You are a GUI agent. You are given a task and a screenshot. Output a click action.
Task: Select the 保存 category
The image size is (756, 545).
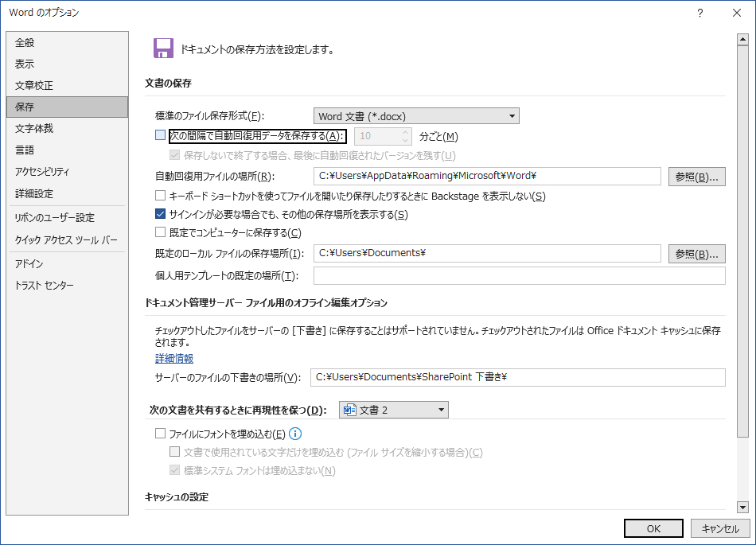68,107
